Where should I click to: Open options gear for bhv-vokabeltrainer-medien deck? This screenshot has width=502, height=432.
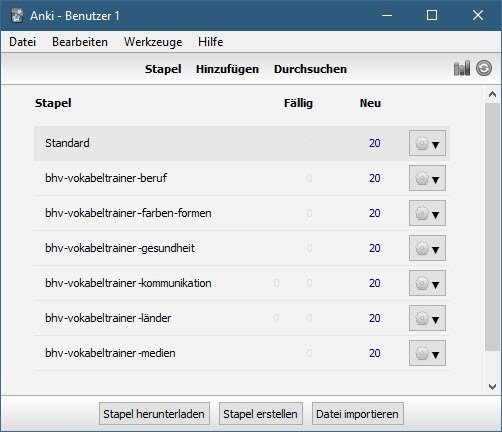click(x=427, y=353)
